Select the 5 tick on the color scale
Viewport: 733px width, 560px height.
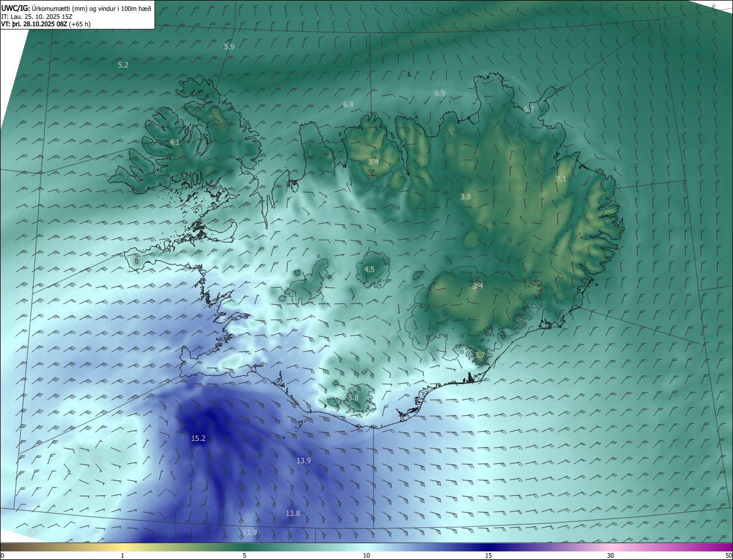pyautogui.click(x=245, y=555)
